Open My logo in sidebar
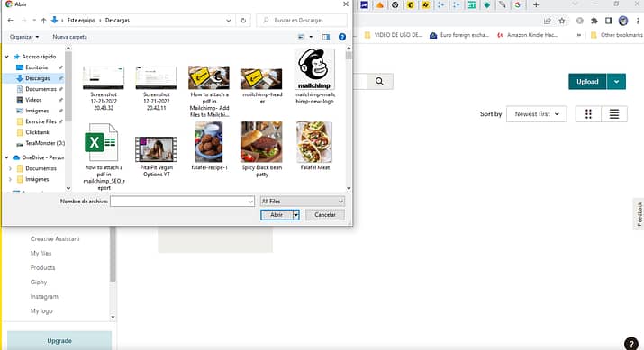 41,311
